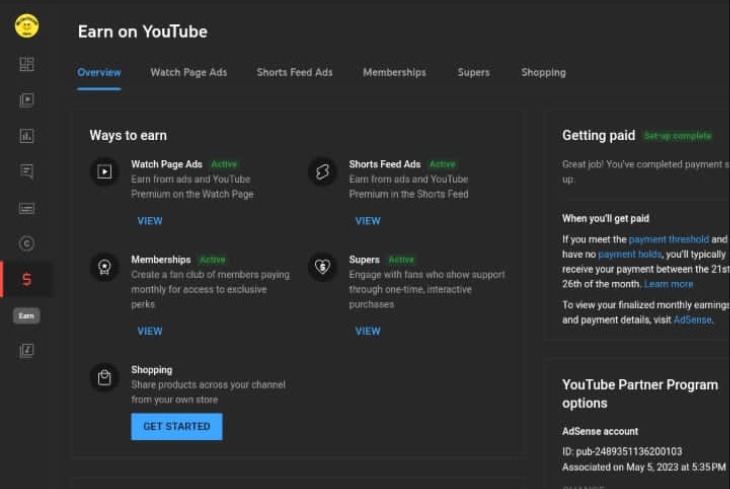The image size is (730, 489).
Task: Click VIEW under Shorts Feed Ads
Action: click(x=368, y=221)
